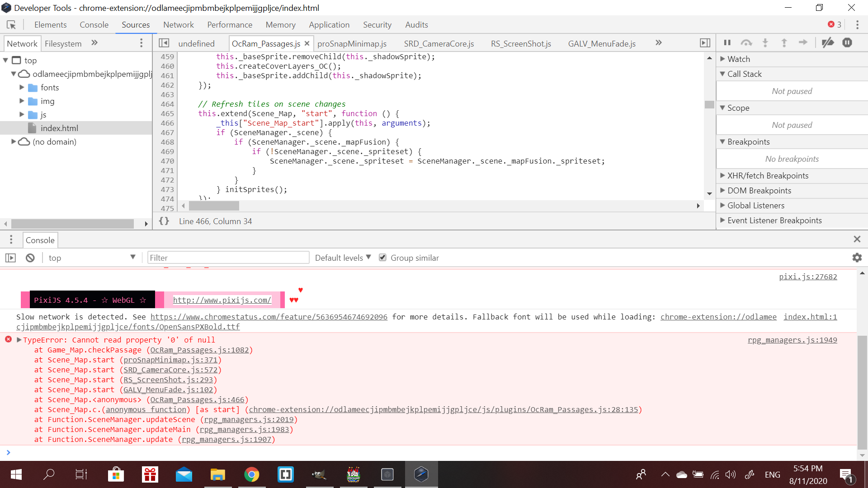Image resolution: width=868 pixels, height=488 pixels.
Task: Focus the console Filter input field
Action: point(228,258)
